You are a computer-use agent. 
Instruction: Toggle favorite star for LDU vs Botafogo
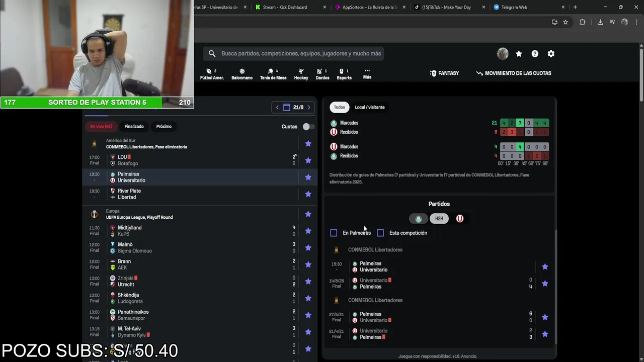(x=308, y=160)
